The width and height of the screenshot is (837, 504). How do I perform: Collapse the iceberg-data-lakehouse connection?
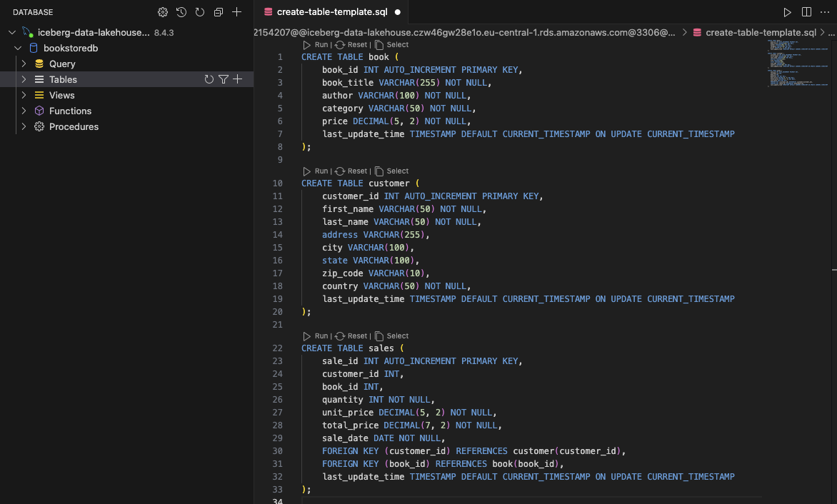pos(11,32)
